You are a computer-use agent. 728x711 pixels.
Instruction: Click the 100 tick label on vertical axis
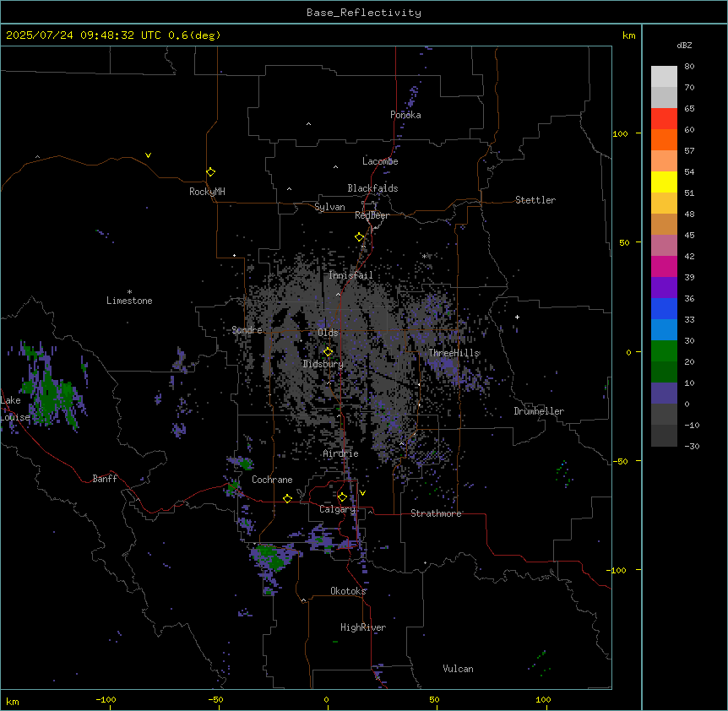point(620,134)
